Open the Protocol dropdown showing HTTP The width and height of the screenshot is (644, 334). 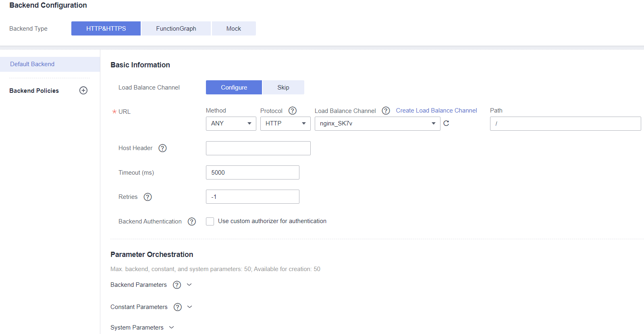285,123
